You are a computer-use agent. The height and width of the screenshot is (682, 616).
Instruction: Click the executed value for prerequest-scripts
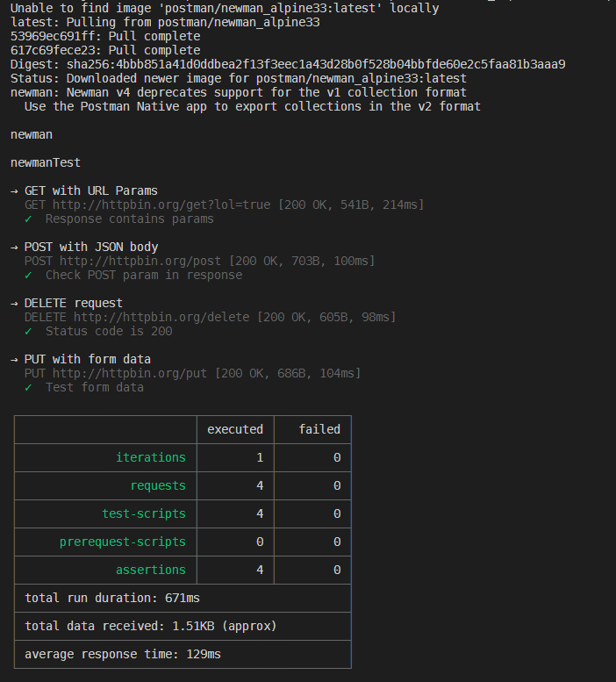coord(260,542)
